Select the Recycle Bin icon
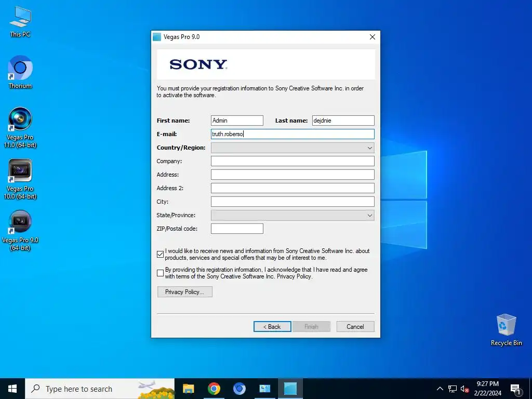532x399 pixels. coord(506,329)
